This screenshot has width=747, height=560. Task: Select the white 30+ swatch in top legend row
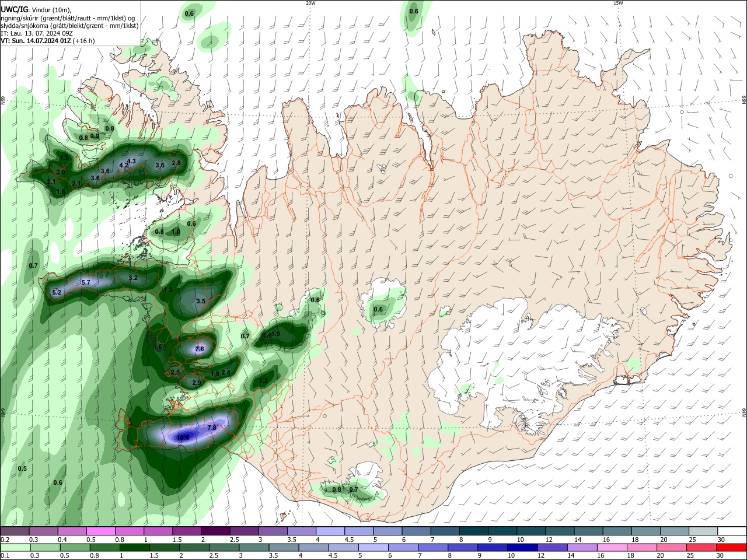[732, 531]
